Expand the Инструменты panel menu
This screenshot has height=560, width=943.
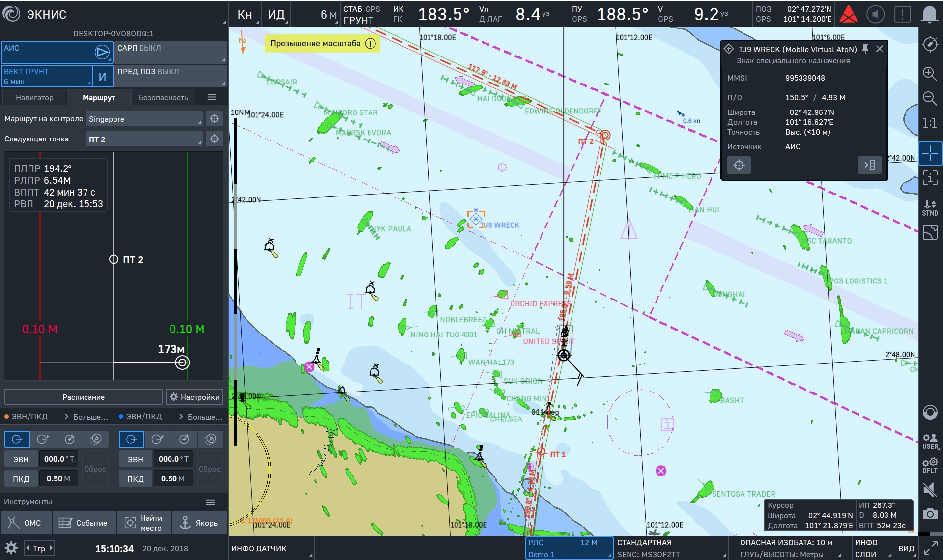click(210, 502)
